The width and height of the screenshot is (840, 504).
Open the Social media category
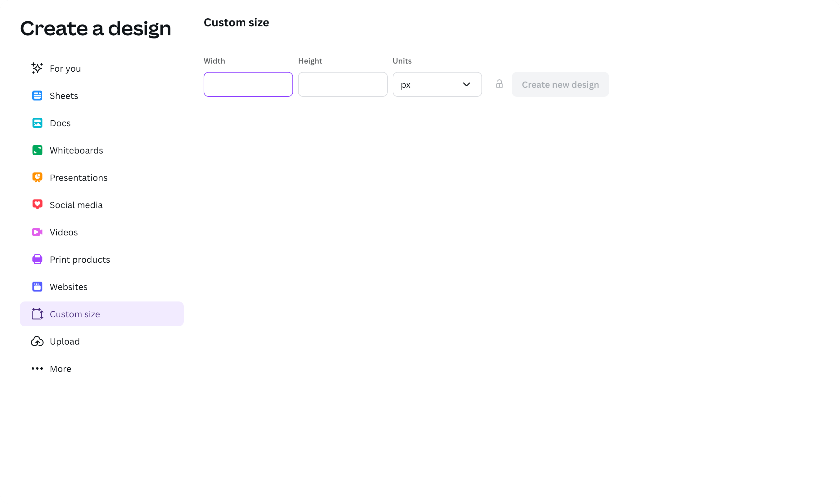click(102, 205)
